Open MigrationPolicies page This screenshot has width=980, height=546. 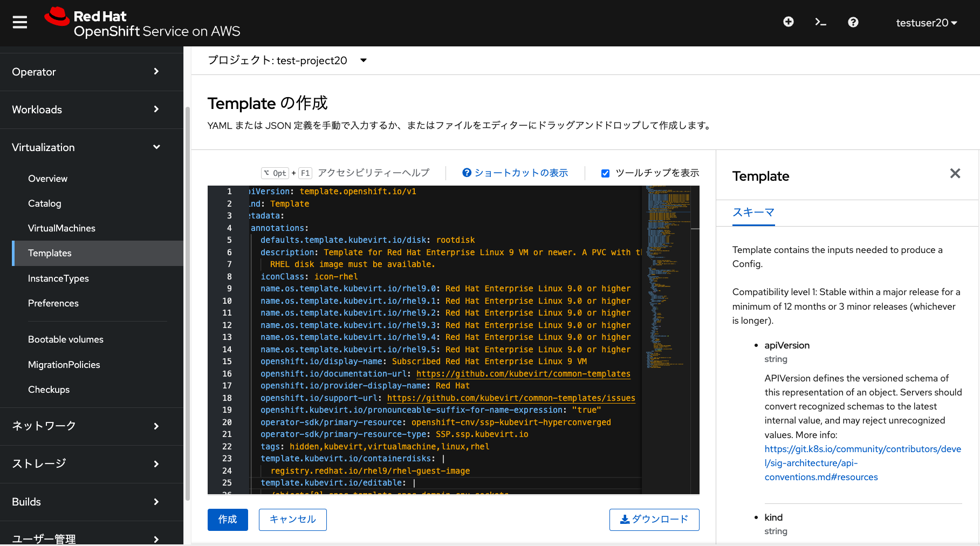point(64,365)
